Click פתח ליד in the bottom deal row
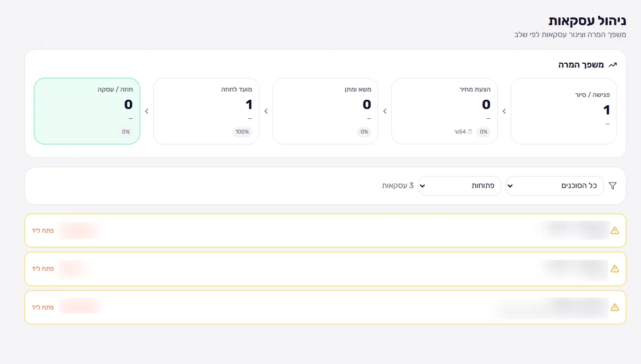 tap(43, 307)
